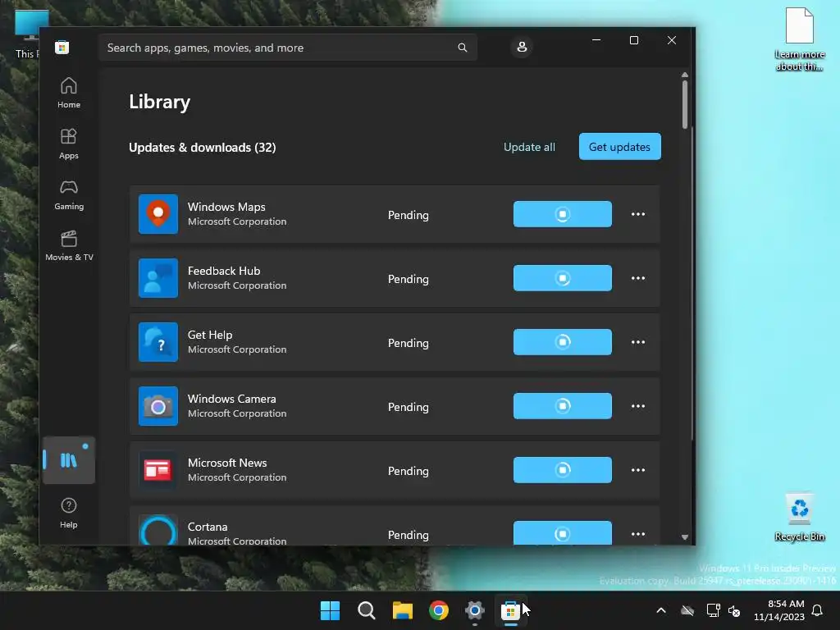Viewport: 840px width, 630px height.
Task: Select the Learn more about this desktop file
Action: pos(799,39)
